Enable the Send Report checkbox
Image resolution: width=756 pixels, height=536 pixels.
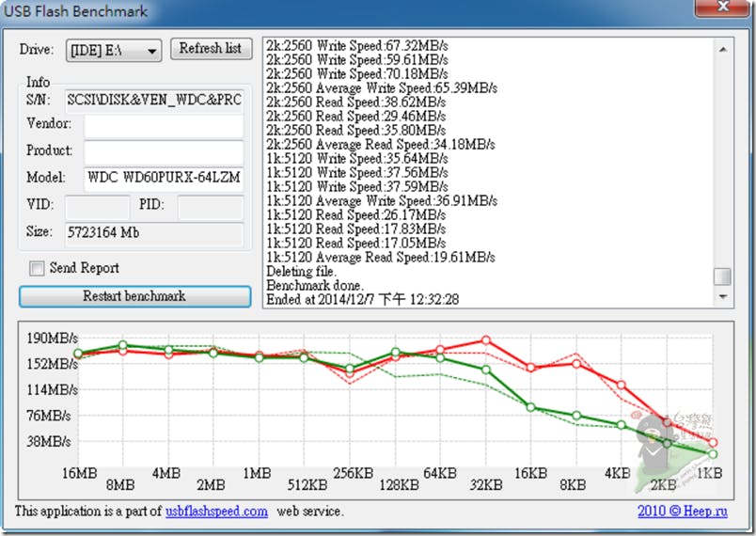point(37,268)
